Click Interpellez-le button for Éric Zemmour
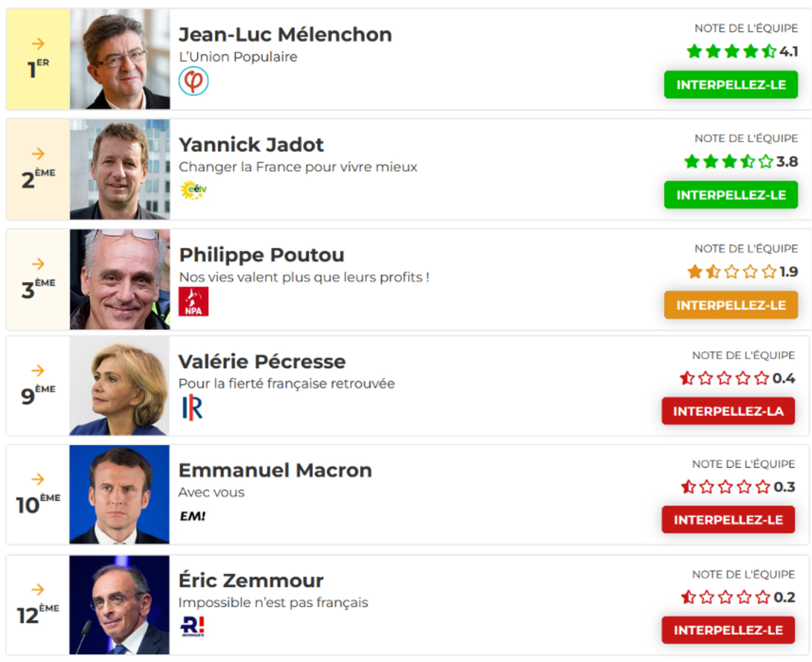The width and height of the screenshot is (812, 662). (x=728, y=630)
